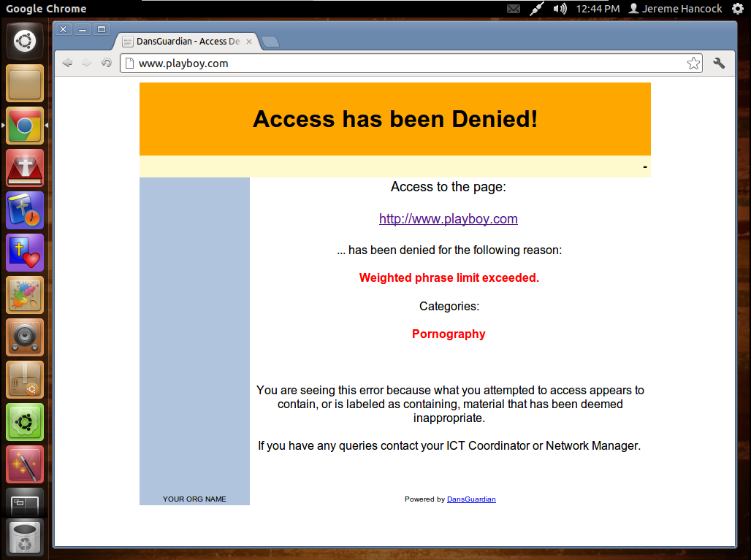Minimize the Chrome window
Image resolution: width=751 pixels, height=560 pixels.
(83, 30)
